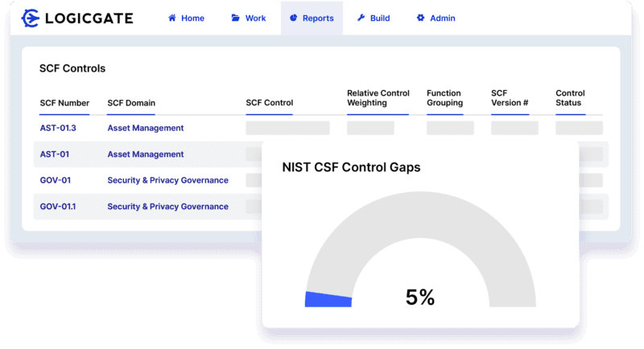Open the Work menu

tap(249, 18)
